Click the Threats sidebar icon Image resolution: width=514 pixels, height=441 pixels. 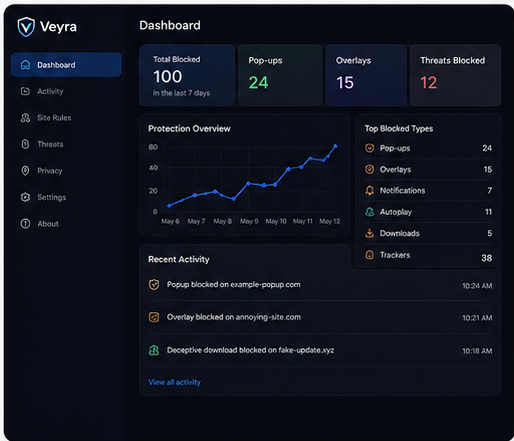[25, 144]
